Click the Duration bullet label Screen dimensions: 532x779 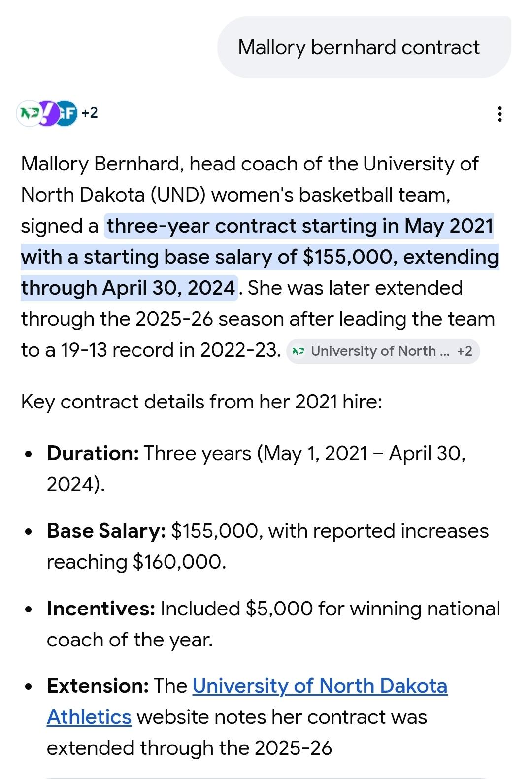coord(93,453)
